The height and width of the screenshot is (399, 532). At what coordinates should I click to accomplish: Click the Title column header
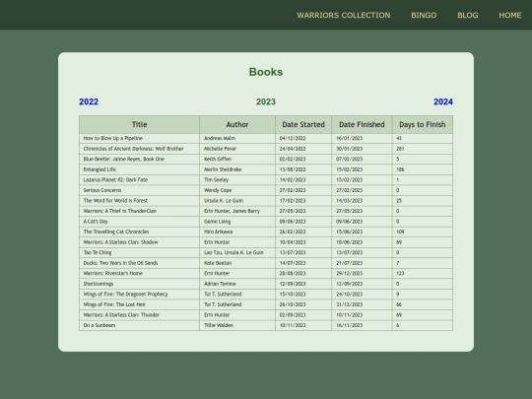click(140, 124)
